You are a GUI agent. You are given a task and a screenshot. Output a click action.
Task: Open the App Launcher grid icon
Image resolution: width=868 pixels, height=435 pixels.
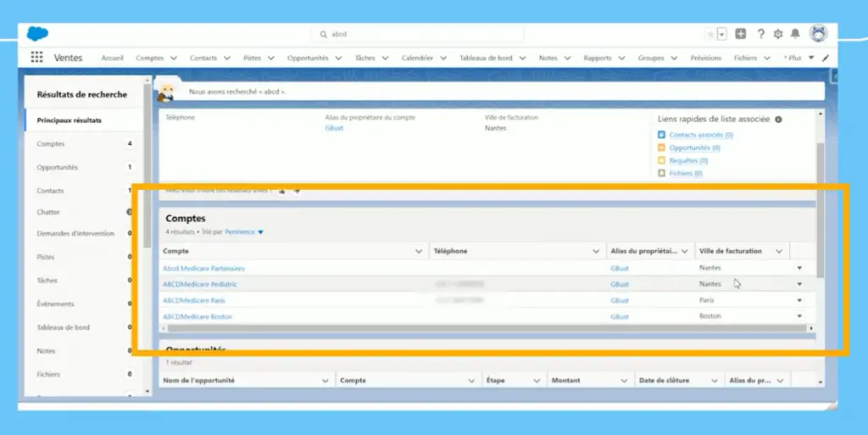[x=36, y=57]
